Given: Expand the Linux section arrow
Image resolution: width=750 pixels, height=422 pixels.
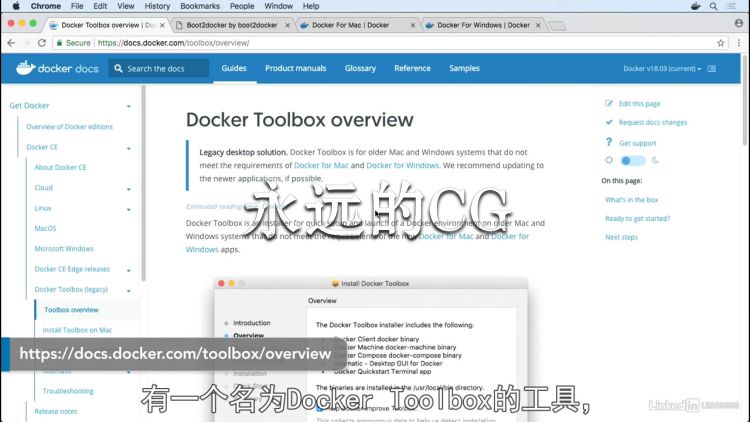Looking at the screenshot, I should tap(129, 210).
